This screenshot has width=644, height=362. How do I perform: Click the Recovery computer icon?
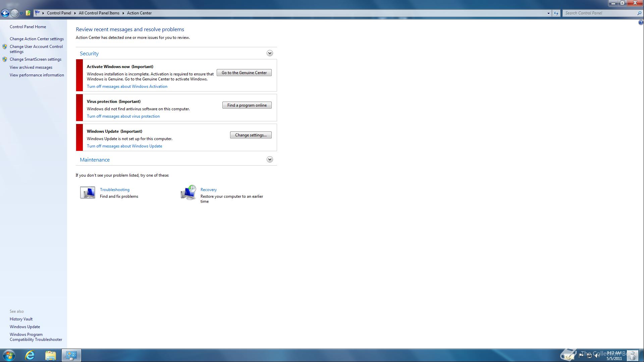tap(189, 192)
